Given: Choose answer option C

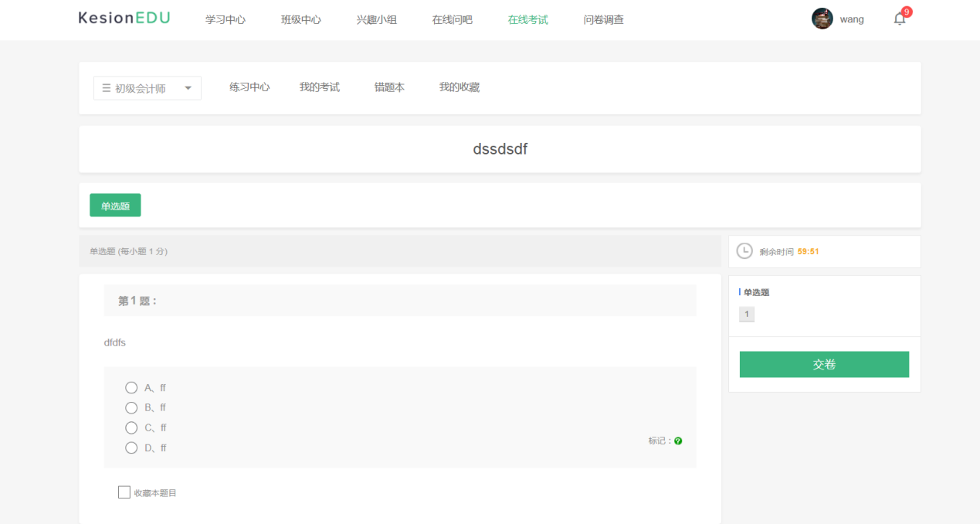Looking at the screenshot, I should [131, 428].
